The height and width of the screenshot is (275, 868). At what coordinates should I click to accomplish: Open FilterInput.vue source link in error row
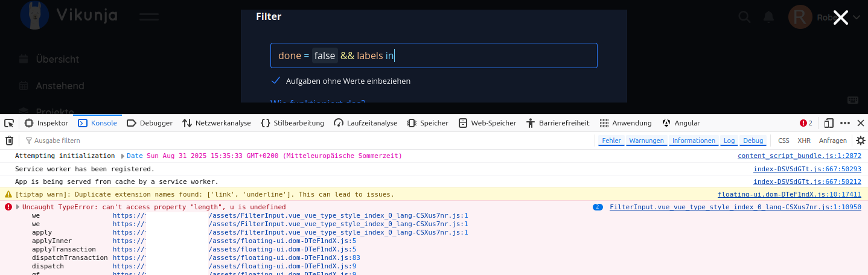pos(735,207)
